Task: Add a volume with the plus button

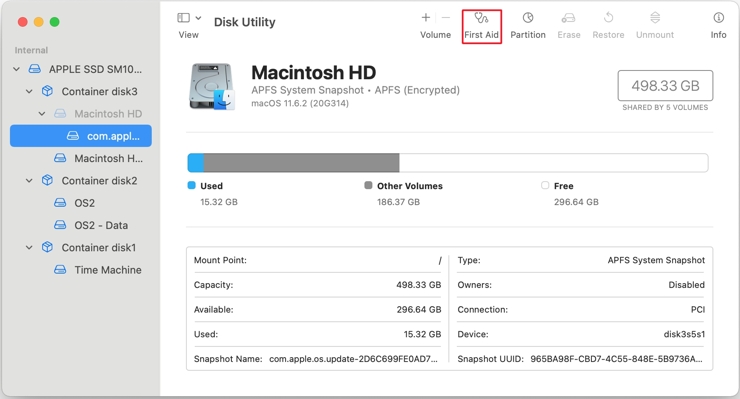Action: point(425,17)
